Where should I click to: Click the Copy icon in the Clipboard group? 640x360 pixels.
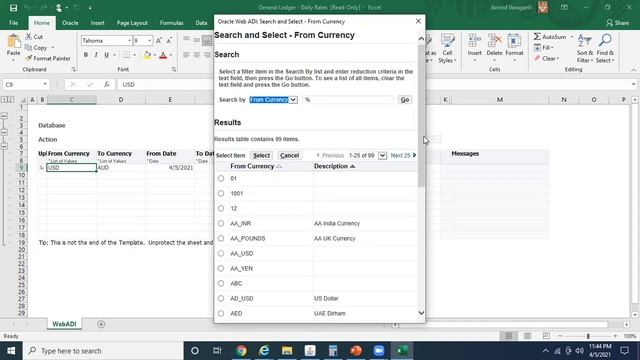29,48
